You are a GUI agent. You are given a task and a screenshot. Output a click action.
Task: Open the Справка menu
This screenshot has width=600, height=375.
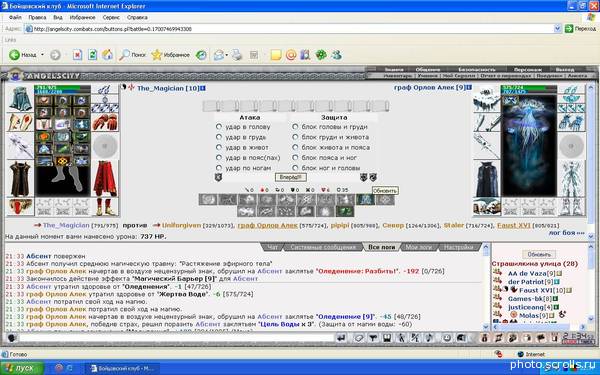[137, 17]
